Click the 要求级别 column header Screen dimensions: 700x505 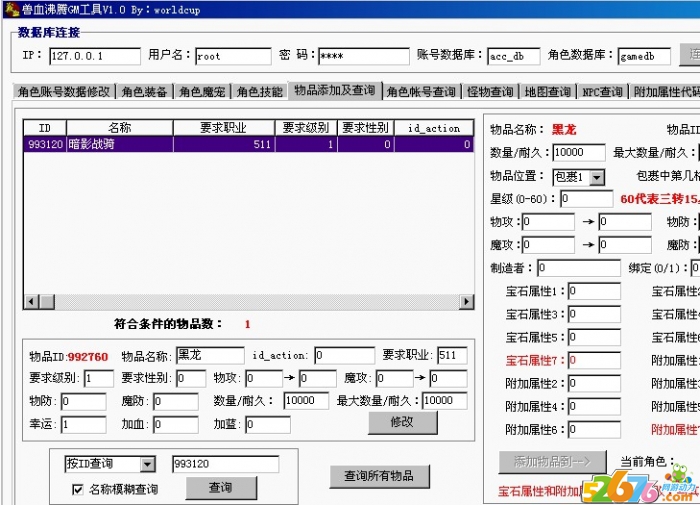tap(306, 128)
